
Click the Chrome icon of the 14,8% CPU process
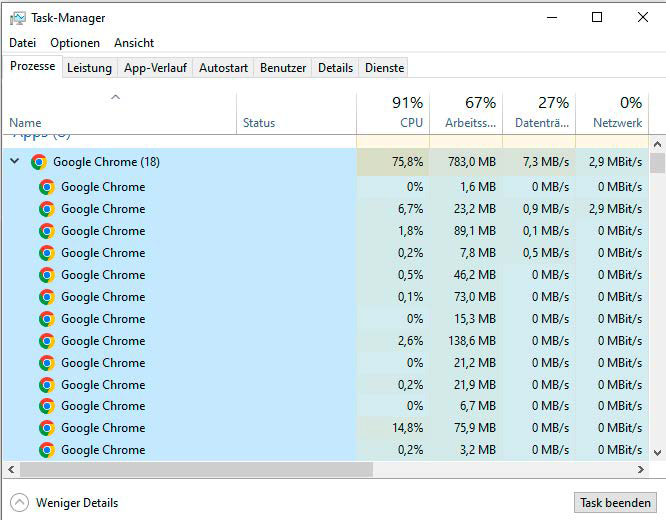[47, 428]
